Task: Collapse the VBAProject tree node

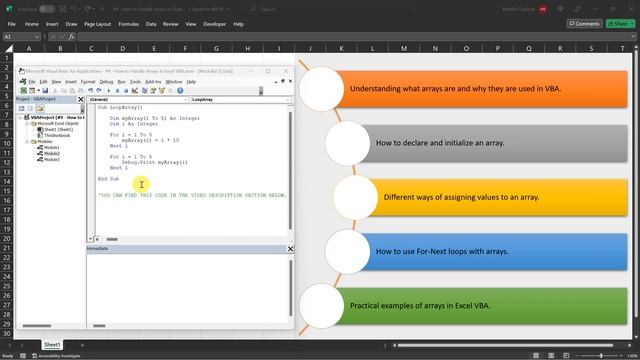Action: coord(20,118)
